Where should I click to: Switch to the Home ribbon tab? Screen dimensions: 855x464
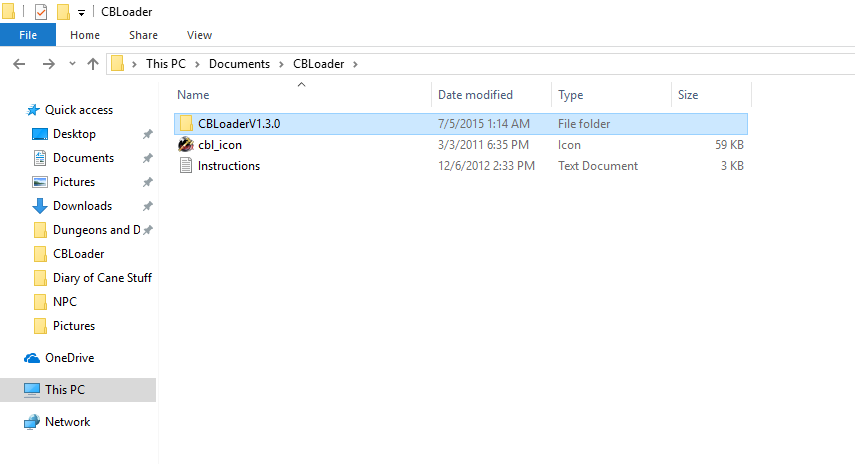[85, 35]
